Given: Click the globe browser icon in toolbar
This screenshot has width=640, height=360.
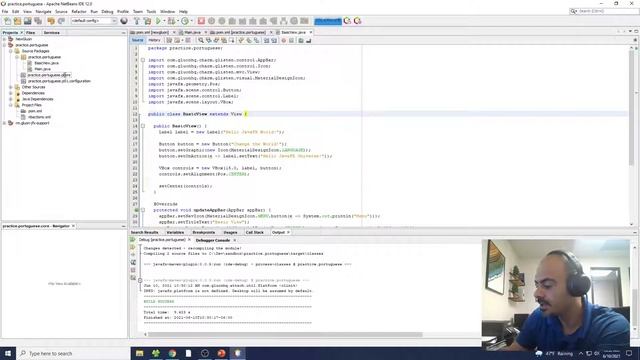Looking at the screenshot, I should (x=124, y=21).
